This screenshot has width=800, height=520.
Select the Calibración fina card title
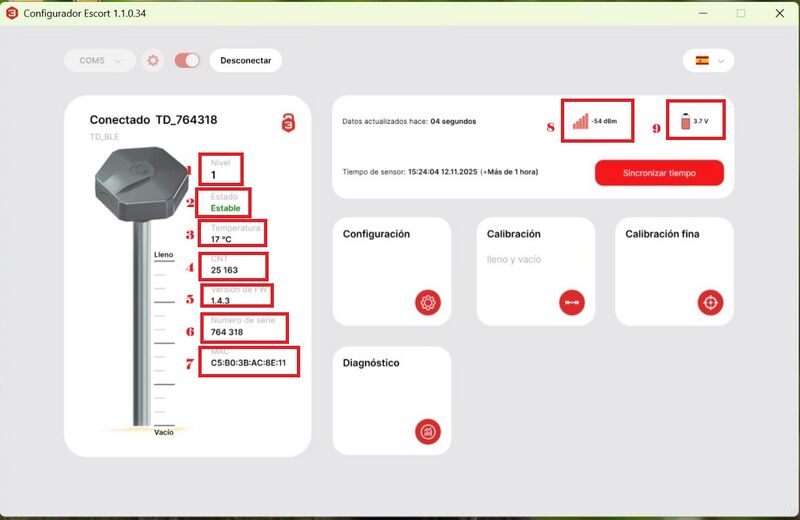pos(662,234)
